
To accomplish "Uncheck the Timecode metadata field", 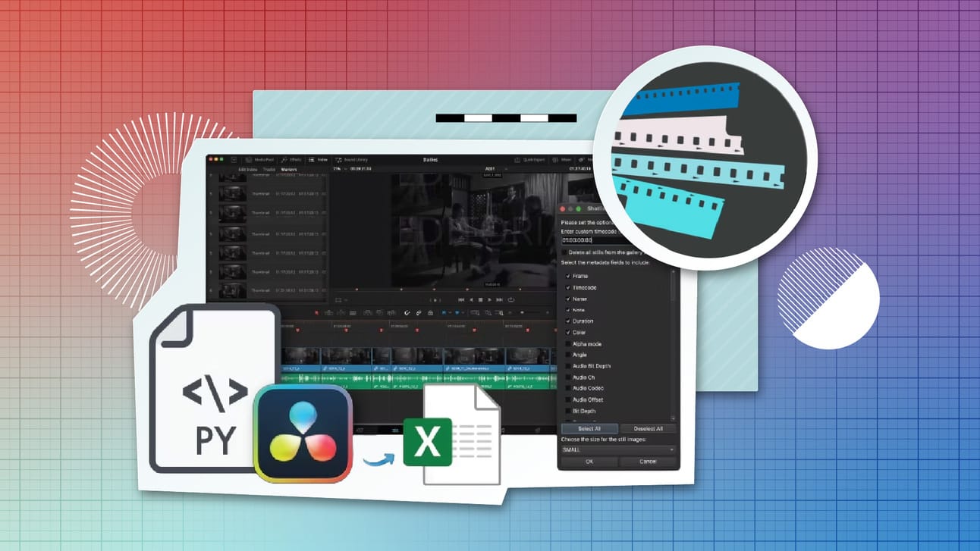I will [x=567, y=288].
